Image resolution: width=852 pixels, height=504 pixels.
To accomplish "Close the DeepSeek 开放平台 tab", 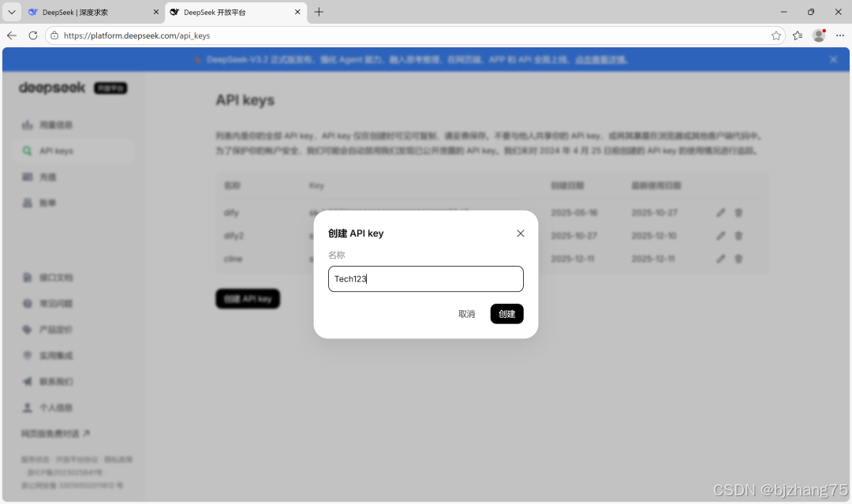I will [x=297, y=12].
